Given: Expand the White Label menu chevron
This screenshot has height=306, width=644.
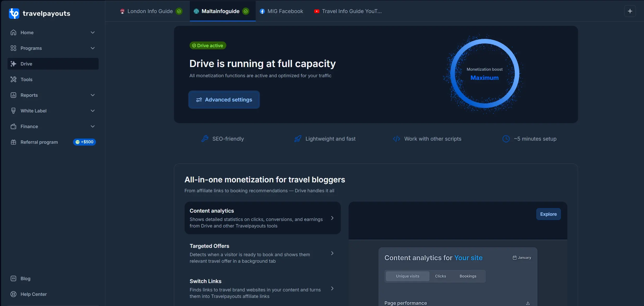Looking at the screenshot, I should 93,111.
